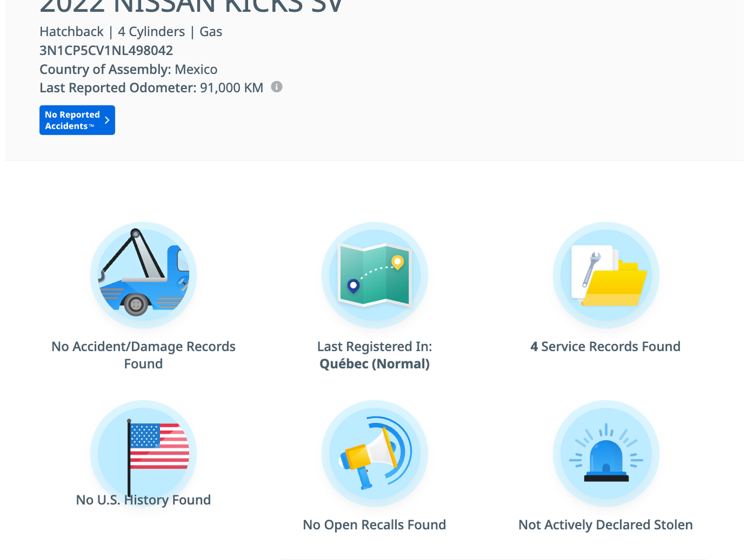747x560 pixels.
Task: Click the tow truck accident records icon
Action: tap(144, 275)
